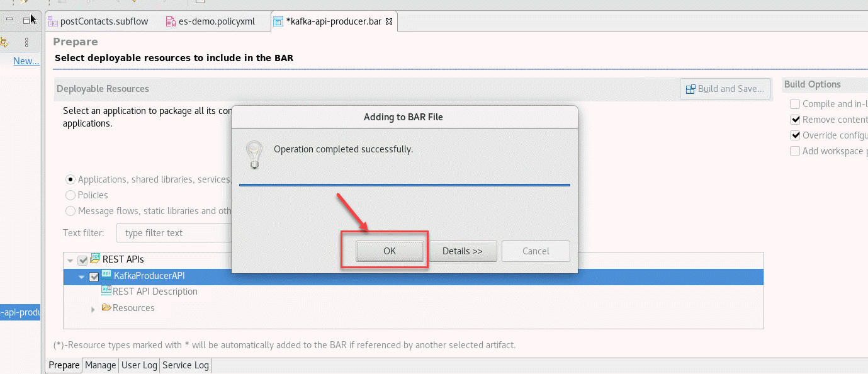Image resolution: width=868 pixels, height=374 pixels.
Task: Select the Policies radio button
Action: [x=70, y=195]
